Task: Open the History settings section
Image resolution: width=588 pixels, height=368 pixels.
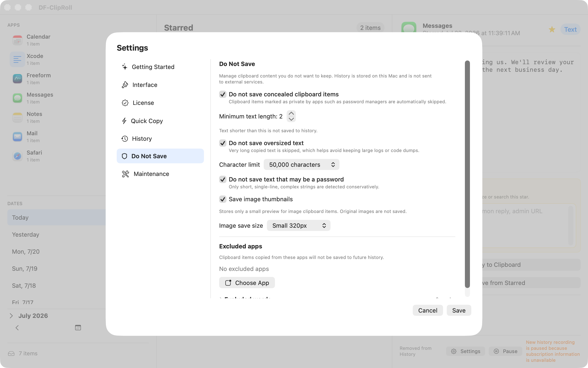Action: pos(160,138)
